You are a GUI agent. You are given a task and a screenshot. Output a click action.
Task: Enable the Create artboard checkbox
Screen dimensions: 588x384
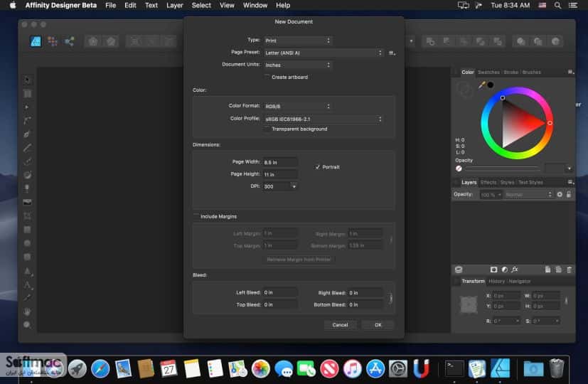(267, 77)
